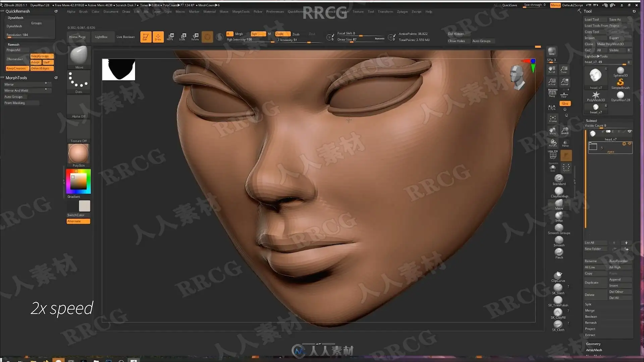Select the Inflat brush
The height and width of the screenshot is (362, 644).
click(559, 217)
